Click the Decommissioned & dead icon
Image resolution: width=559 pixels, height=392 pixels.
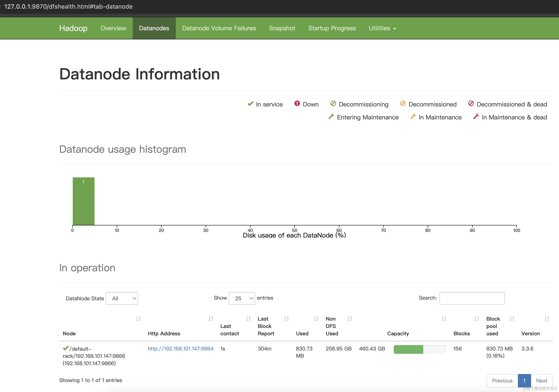point(471,103)
